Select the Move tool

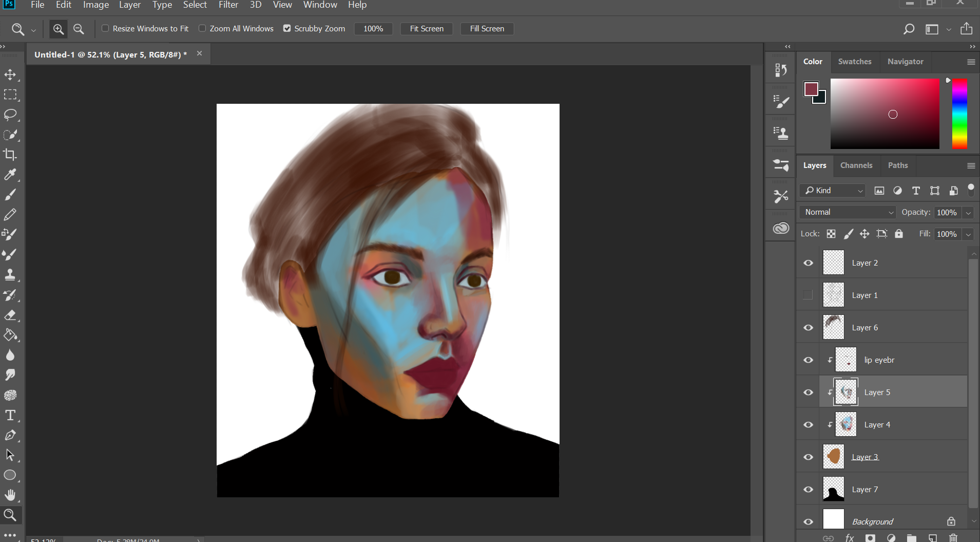(x=10, y=75)
